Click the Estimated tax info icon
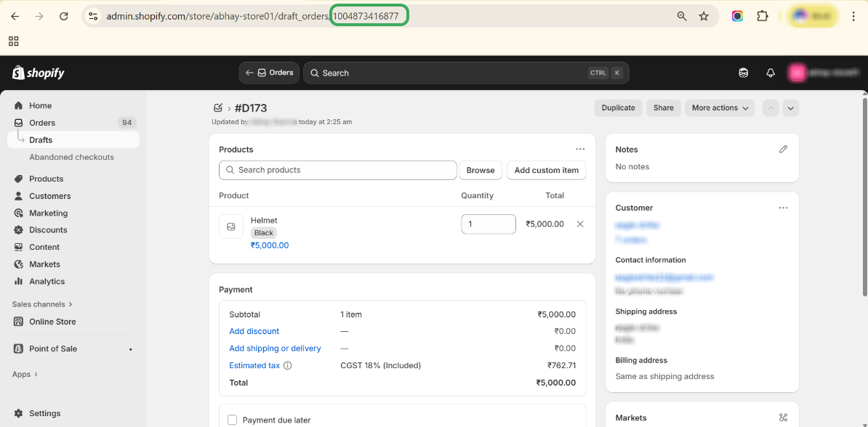This screenshot has width=868, height=427. coord(288,366)
